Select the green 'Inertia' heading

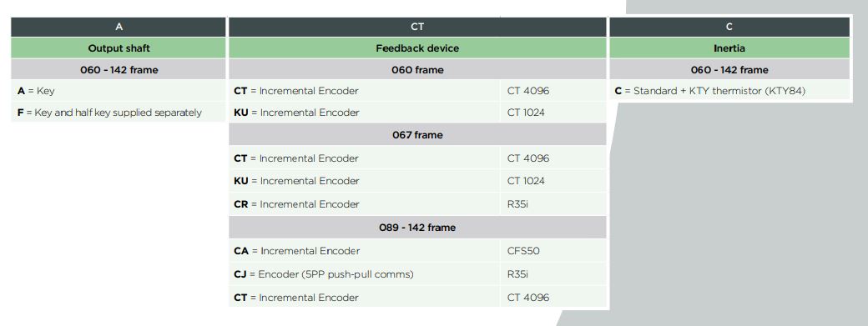coord(729,48)
